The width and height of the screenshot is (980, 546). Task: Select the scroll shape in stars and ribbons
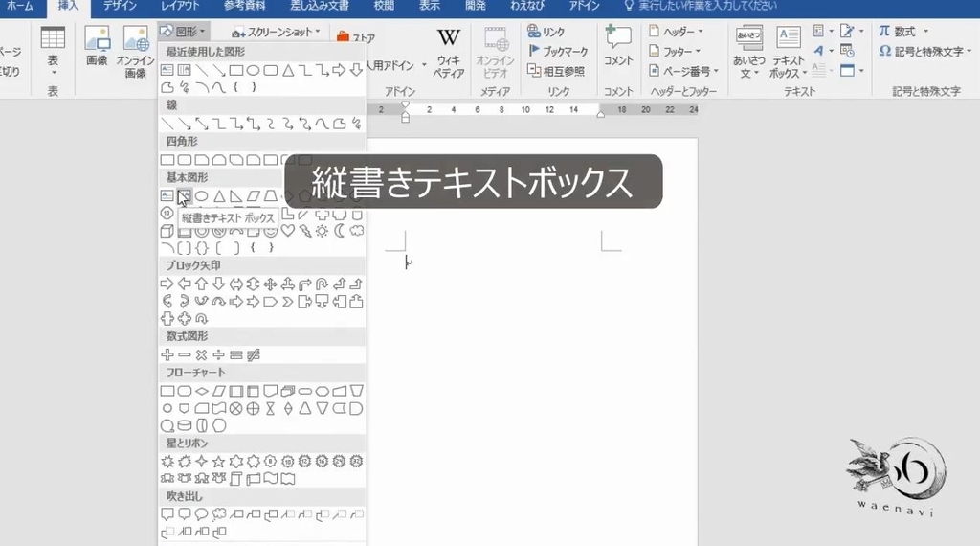(x=235, y=479)
